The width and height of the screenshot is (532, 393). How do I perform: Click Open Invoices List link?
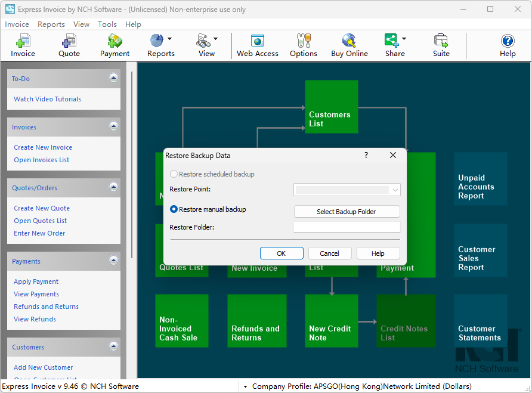click(41, 160)
